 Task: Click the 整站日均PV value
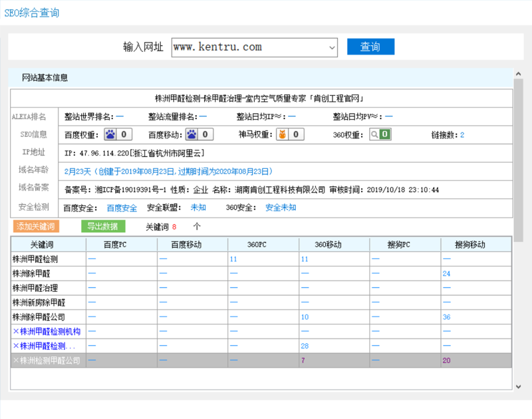click(389, 116)
